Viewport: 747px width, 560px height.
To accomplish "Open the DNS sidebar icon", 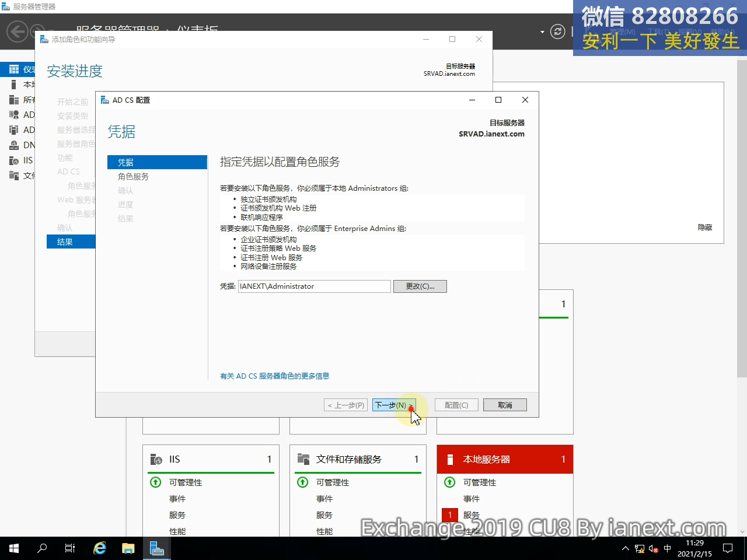I will pyautogui.click(x=14, y=145).
